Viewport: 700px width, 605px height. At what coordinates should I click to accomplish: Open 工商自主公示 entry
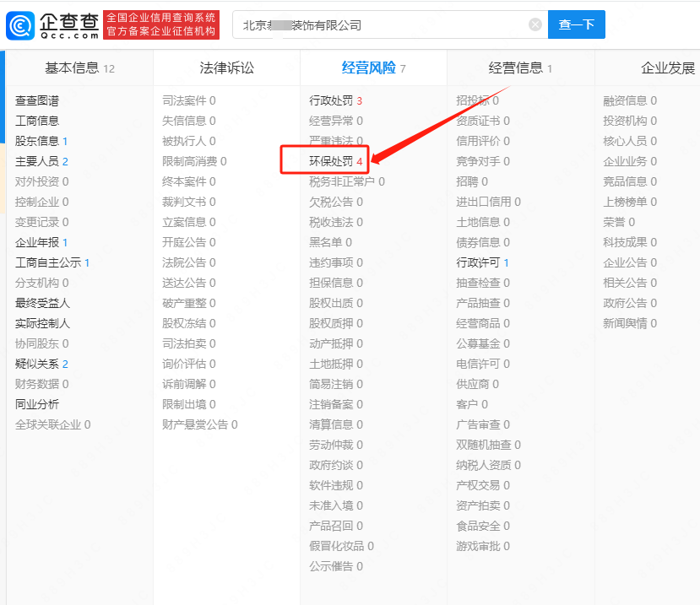pyautogui.click(x=52, y=262)
